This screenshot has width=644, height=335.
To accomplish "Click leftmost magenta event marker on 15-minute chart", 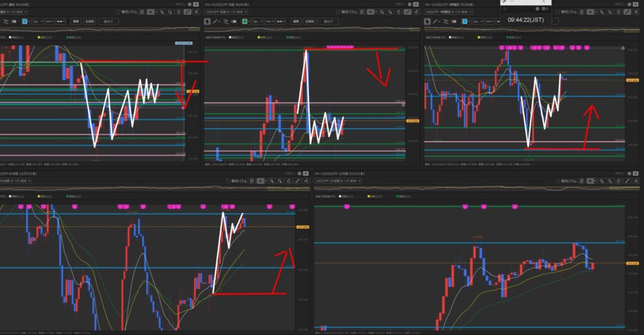I will tap(347, 207).
